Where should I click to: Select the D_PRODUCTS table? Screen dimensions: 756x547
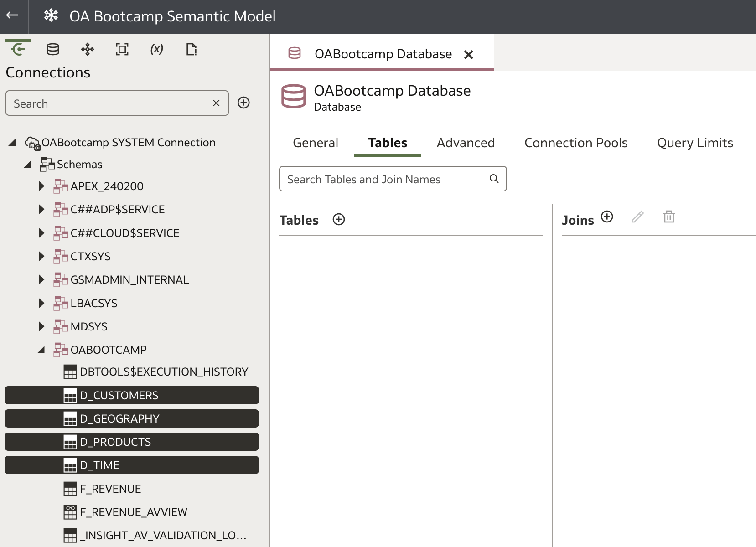pos(132,442)
